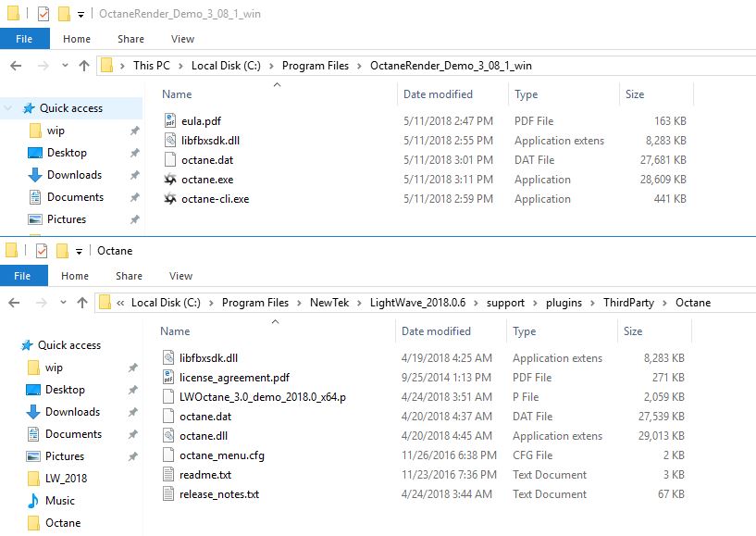Click the properties checkmark icon in top title bar

click(43, 15)
